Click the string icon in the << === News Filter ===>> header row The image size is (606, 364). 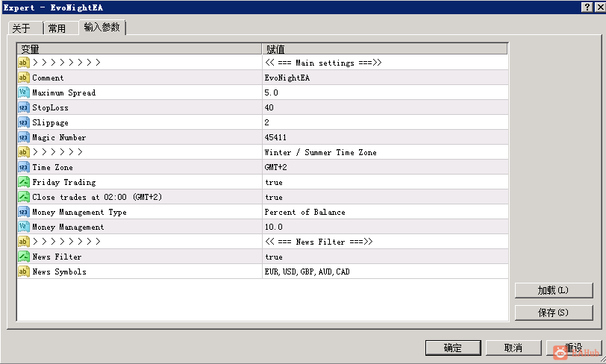tap(24, 242)
